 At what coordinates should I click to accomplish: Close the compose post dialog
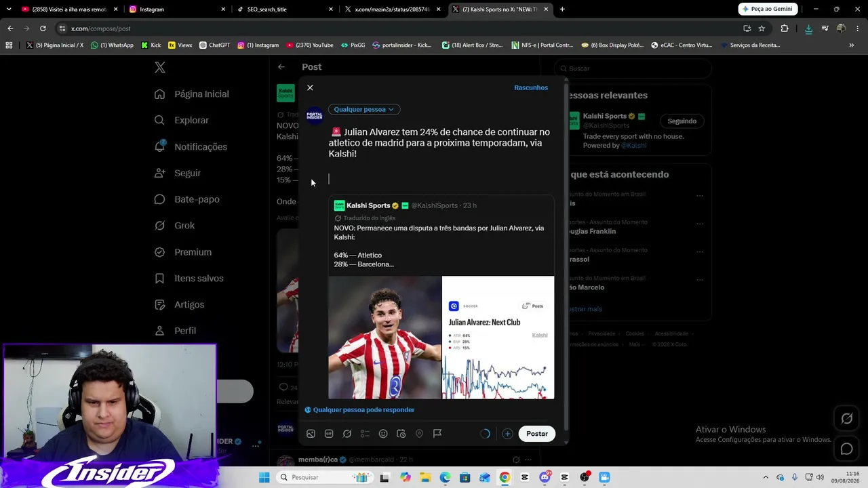coord(310,87)
